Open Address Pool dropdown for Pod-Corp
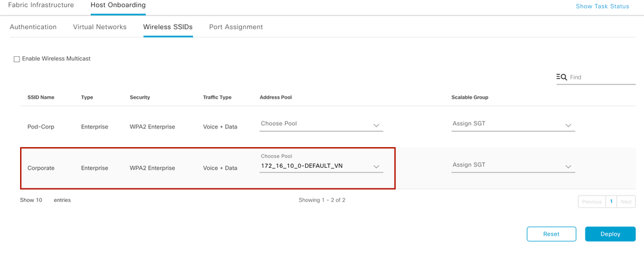 pos(321,125)
